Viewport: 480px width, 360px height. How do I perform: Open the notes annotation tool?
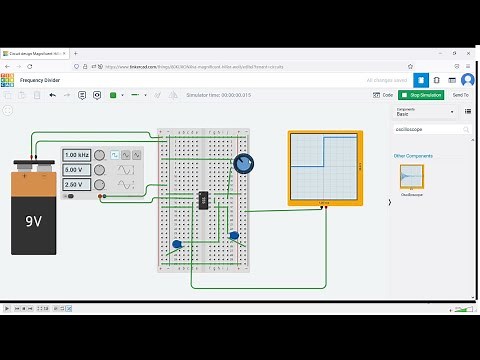point(82,95)
